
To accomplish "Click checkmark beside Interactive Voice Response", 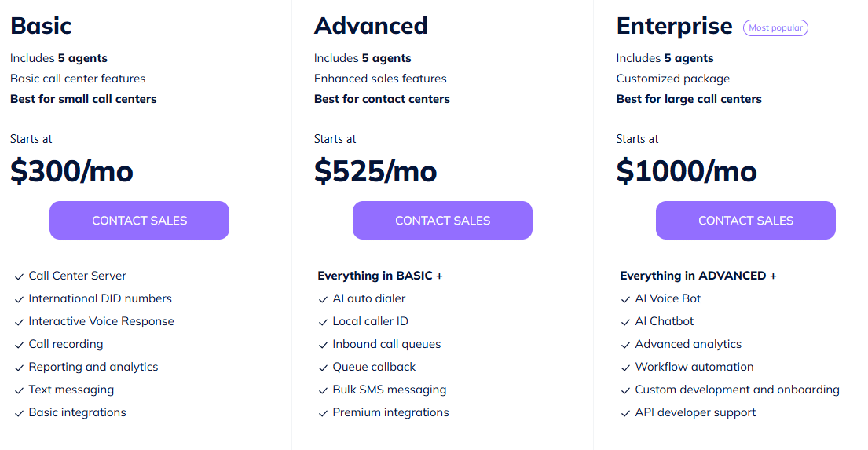I will point(19,322).
